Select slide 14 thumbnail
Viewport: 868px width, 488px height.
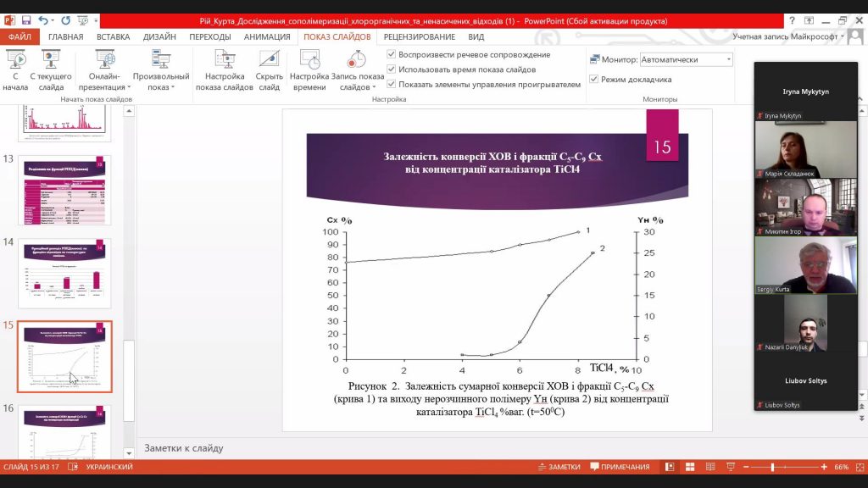pyautogui.click(x=64, y=274)
